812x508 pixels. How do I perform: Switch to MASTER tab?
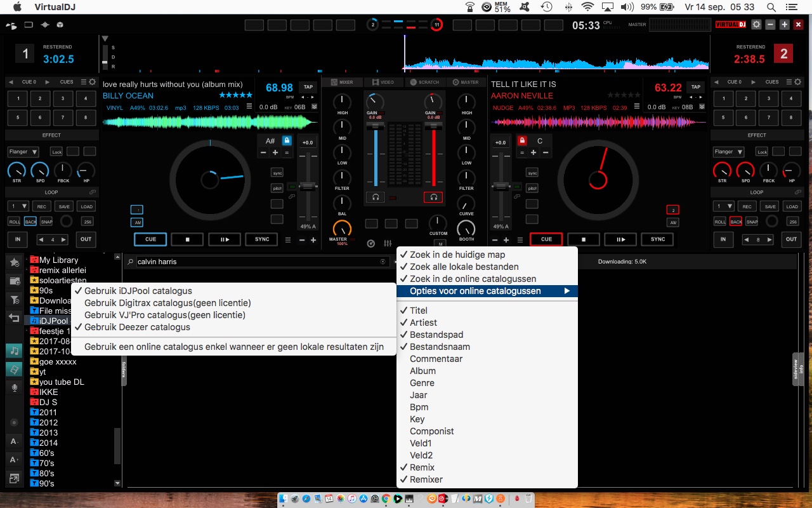click(x=465, y=82)
